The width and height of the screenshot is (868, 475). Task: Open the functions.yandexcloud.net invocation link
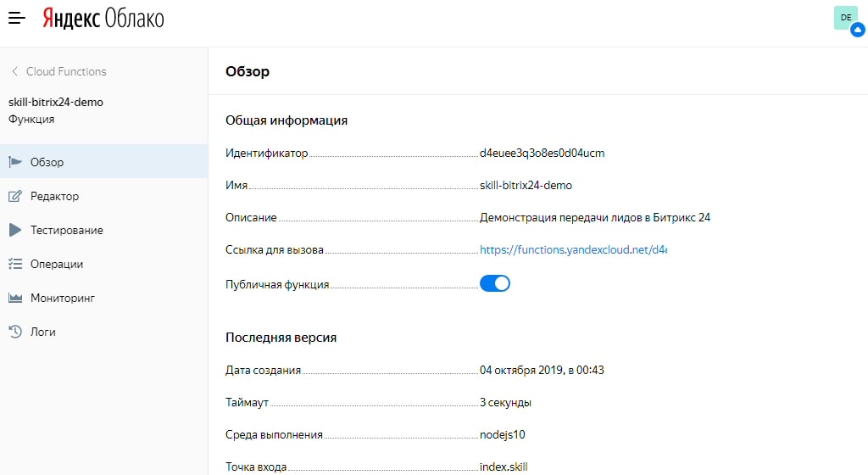[x=573, y=250]
